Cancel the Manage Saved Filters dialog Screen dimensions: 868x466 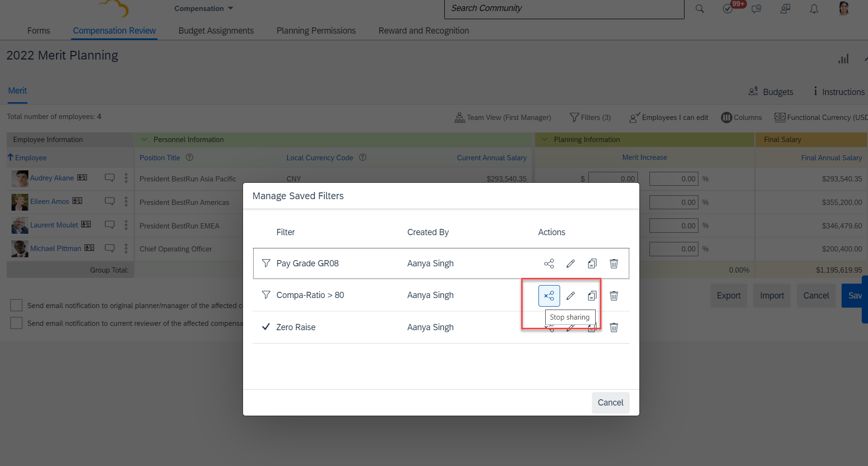pyautogui.click(x=610, y=403)
